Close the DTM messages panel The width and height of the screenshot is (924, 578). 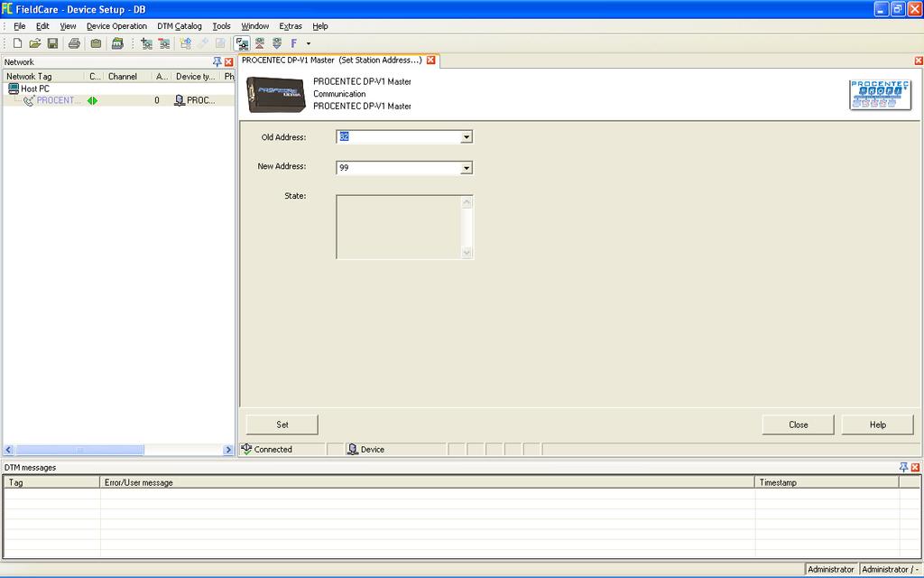[x=915, y=467]
